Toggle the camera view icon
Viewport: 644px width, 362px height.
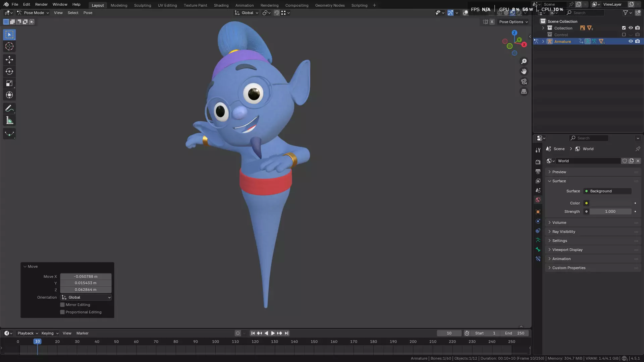[x=524, y=81]
